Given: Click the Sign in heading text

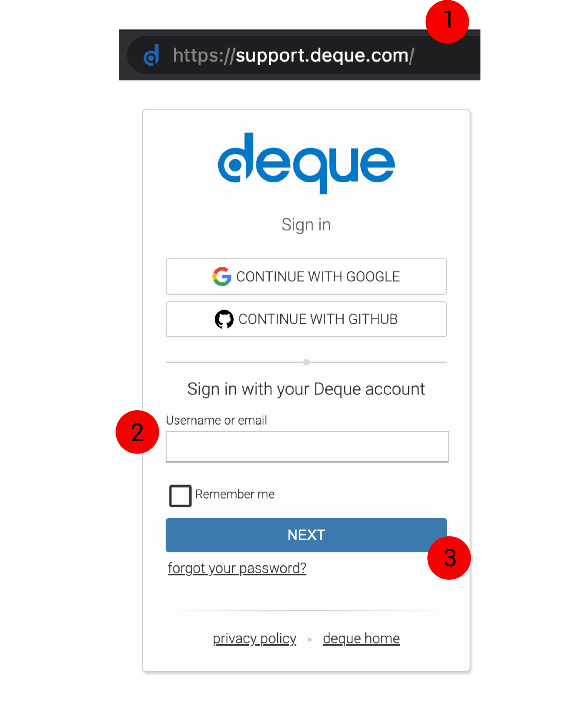Looking at the screenshot, I should [x=306, y=225].
